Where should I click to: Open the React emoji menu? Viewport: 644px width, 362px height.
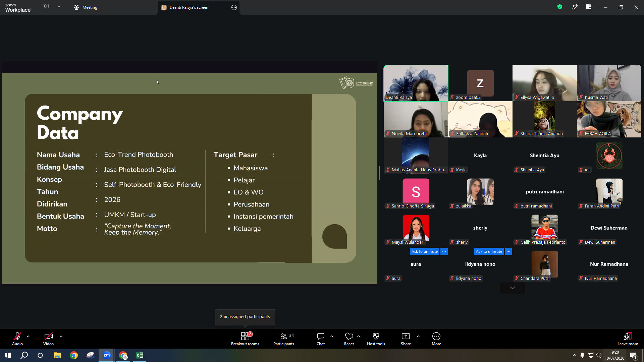349,339
